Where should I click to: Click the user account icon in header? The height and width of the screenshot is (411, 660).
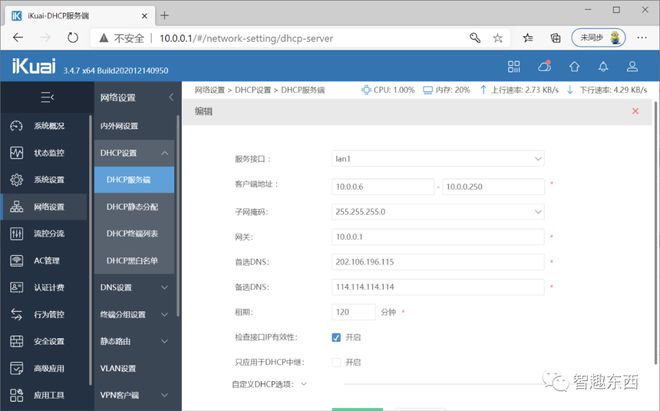633,67
